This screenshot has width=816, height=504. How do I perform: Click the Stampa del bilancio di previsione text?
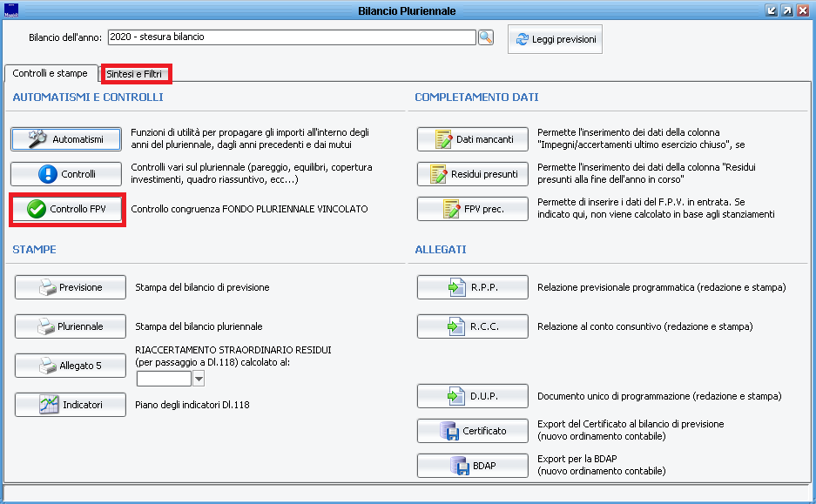coord(202,287)
